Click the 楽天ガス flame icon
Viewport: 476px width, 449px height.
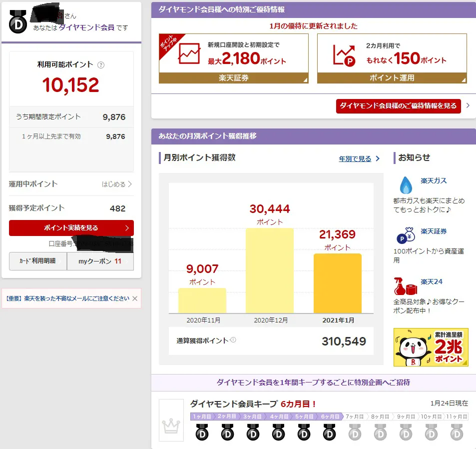point(406,185)
